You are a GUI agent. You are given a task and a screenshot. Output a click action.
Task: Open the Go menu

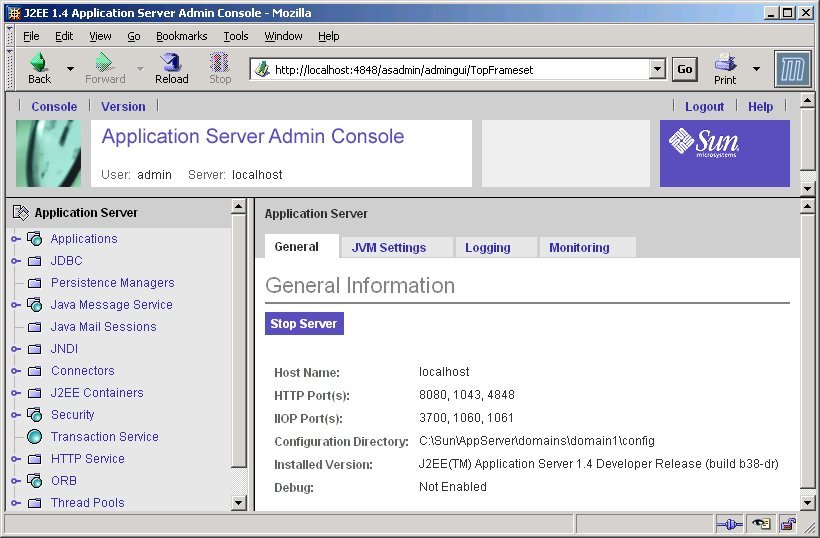[x=134, y=36]
